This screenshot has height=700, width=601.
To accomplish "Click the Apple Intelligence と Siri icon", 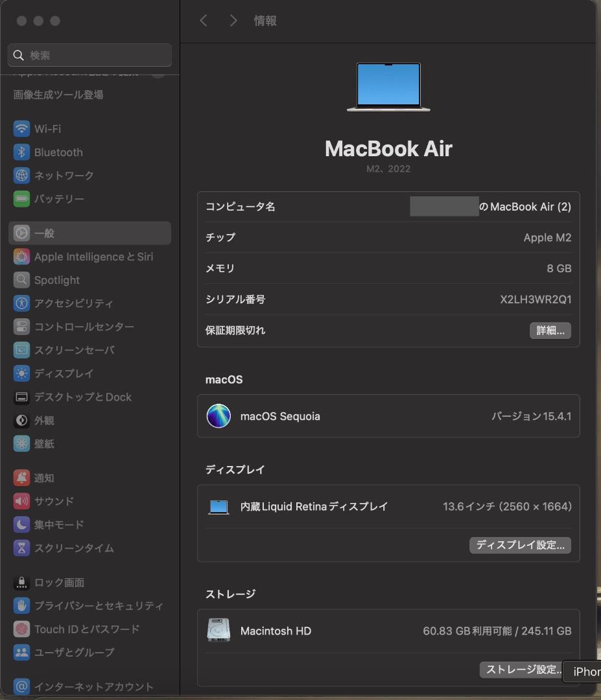I will tap(21, 257).
